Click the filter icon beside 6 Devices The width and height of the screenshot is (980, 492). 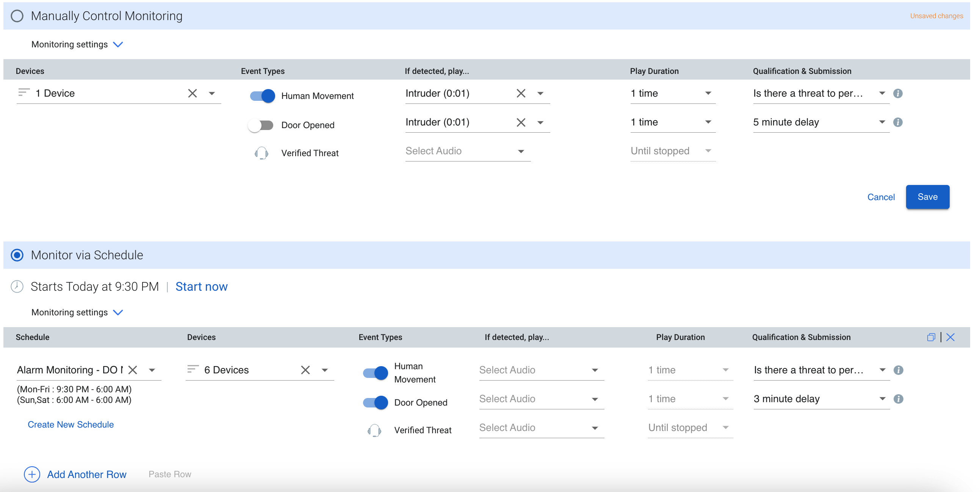coord(193,370)
